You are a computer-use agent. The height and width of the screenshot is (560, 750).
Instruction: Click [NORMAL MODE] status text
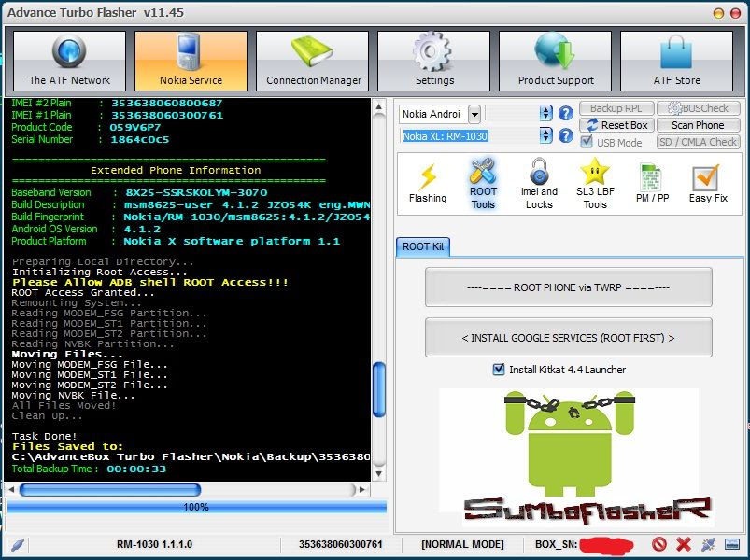pos(462,544)
